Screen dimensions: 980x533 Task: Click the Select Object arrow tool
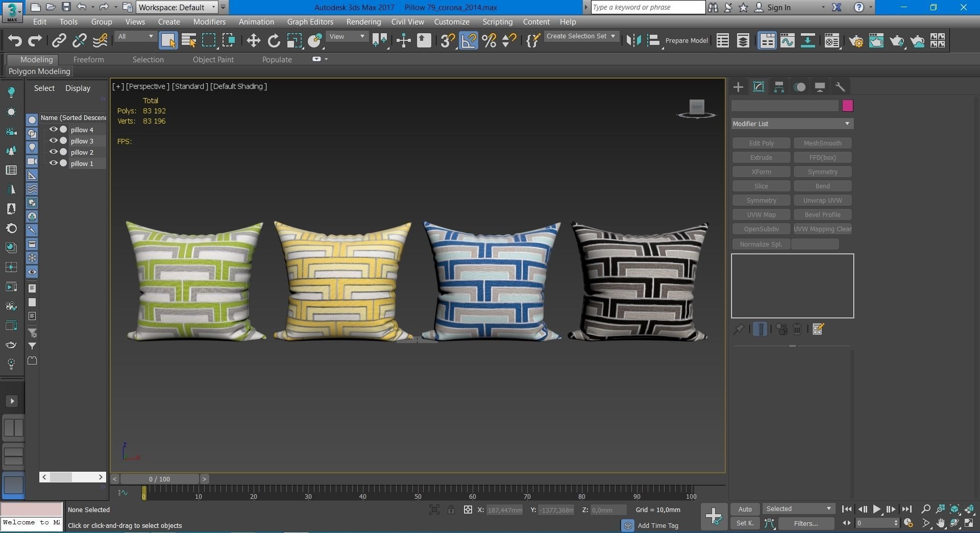[168, 41]
